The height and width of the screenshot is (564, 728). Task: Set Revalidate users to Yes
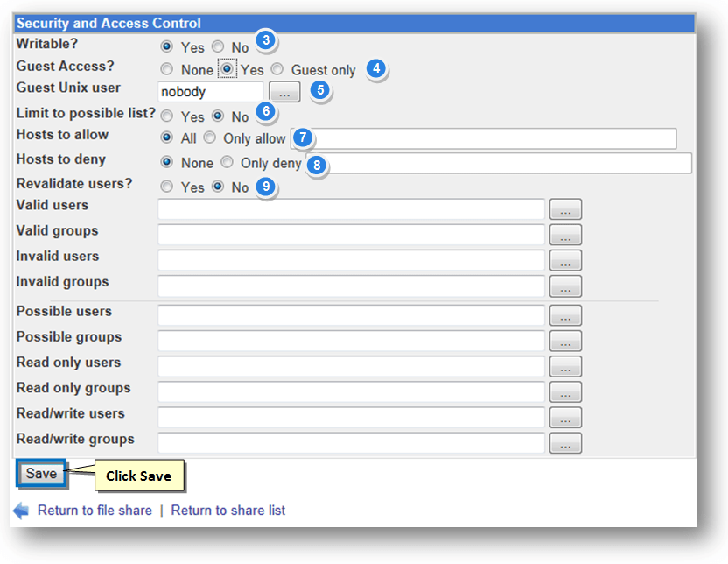(166, 187)
